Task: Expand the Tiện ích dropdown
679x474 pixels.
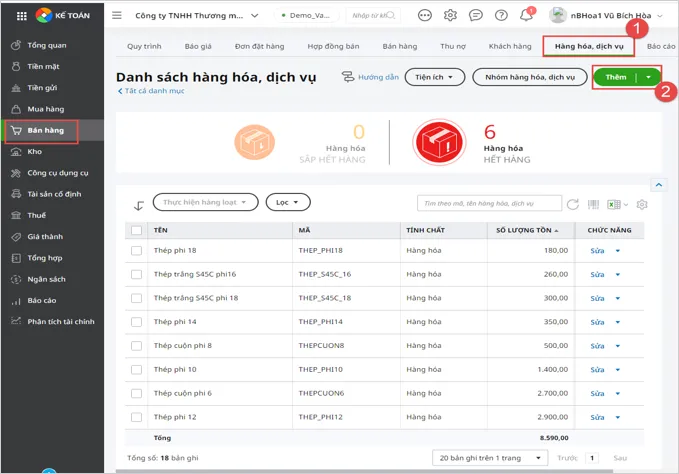Action: tap(435, 77)
